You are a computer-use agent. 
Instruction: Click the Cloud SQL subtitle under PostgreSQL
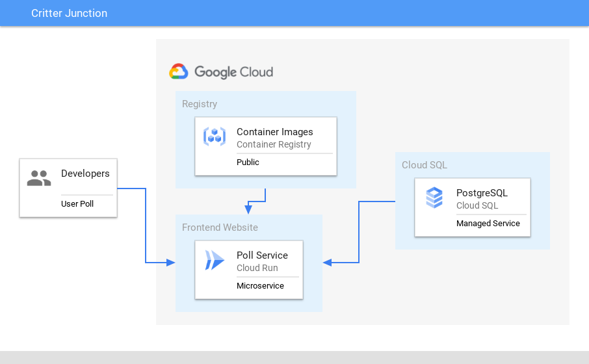pyautogui.click(x=477, y=206)
